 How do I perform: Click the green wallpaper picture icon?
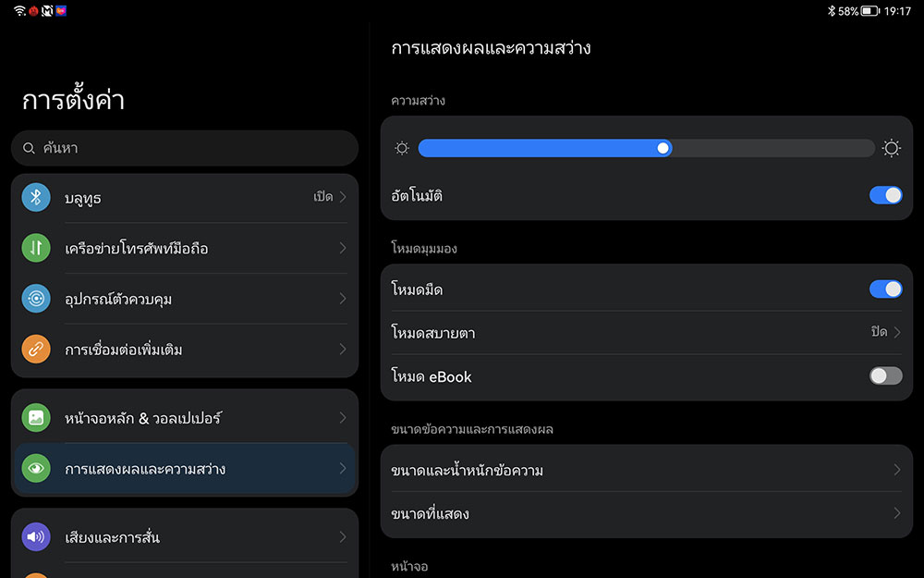(36, 418)
